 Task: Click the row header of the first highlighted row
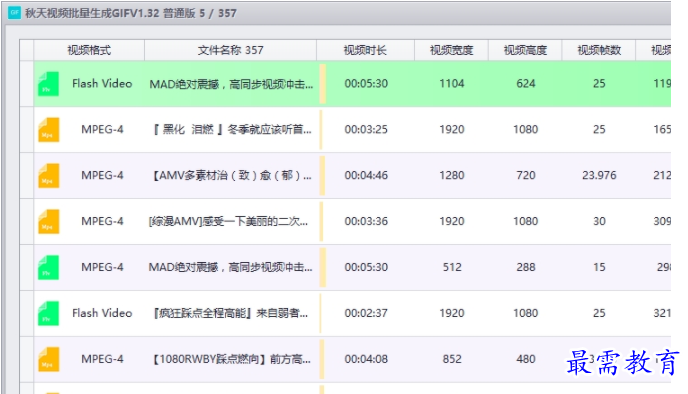click(x=27, y=83)
